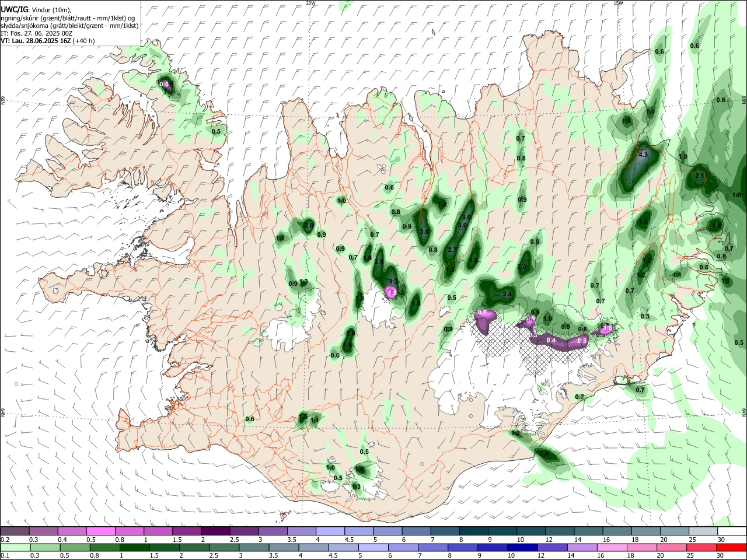Click the lilac 14 mm rain swatch
The width and height of the screenshot is (747, 560).
[x=582, y=547]
